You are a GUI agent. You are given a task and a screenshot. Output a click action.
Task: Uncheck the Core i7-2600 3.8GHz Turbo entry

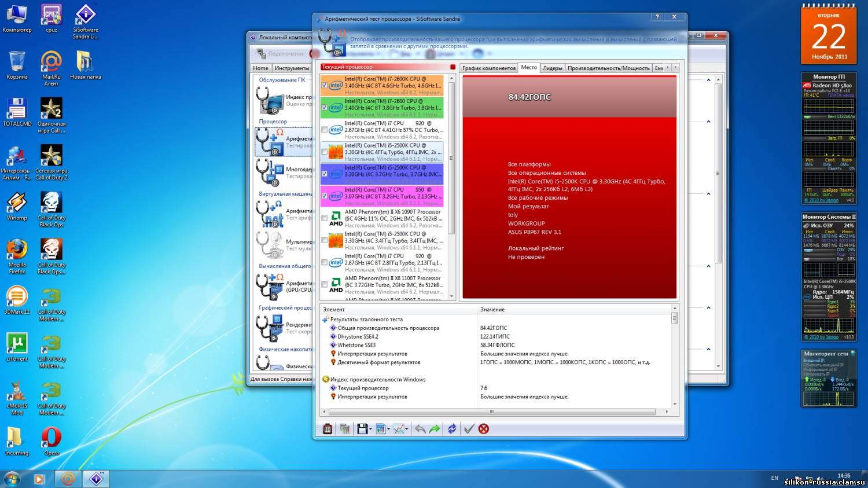[325, 108]
